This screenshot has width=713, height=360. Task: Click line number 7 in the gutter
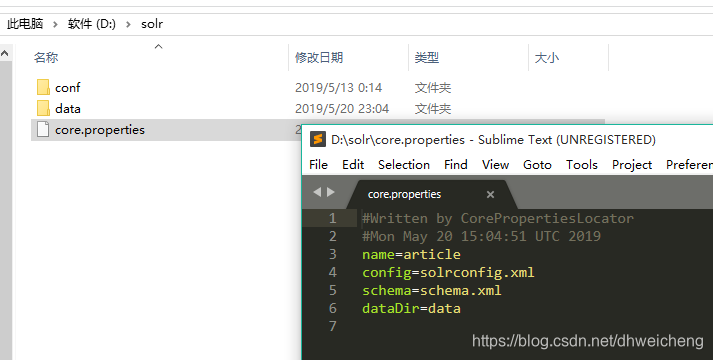[x=333, y=326]
